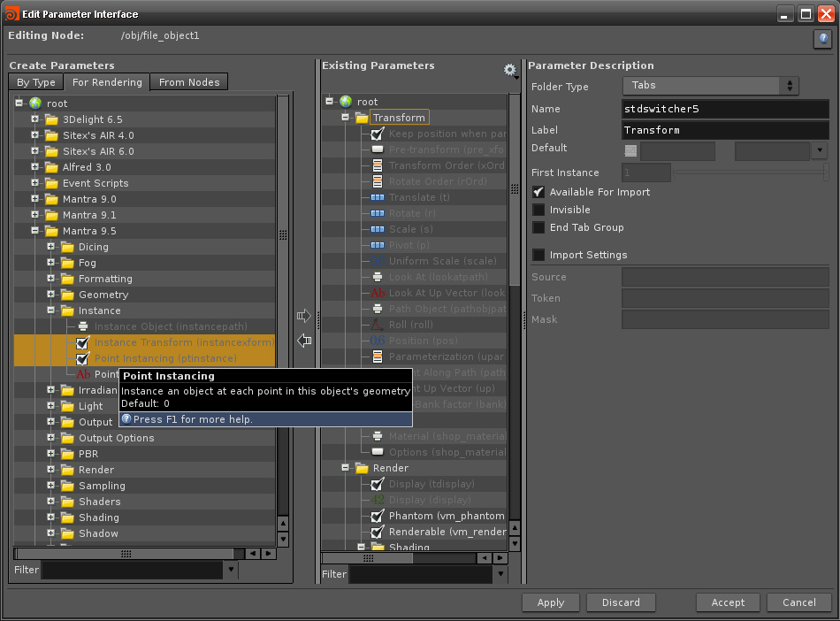Click the Look At Up Vector string icon
Screen dimensions: 840x621
pos(378,293)
